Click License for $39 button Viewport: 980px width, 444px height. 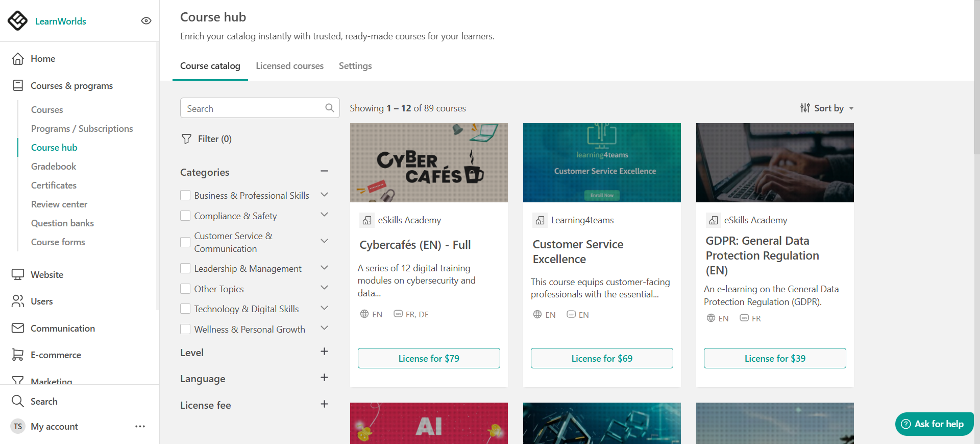(x=775, y=358)
